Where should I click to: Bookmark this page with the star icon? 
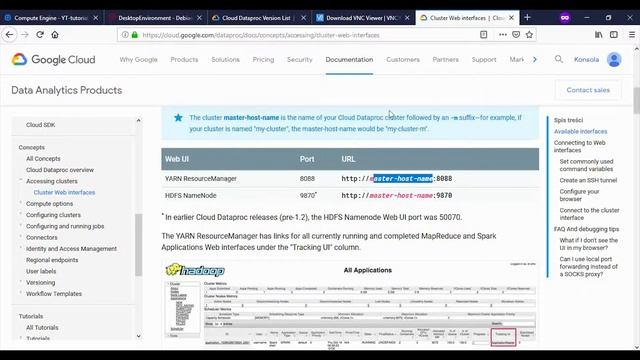click(529, 35)
